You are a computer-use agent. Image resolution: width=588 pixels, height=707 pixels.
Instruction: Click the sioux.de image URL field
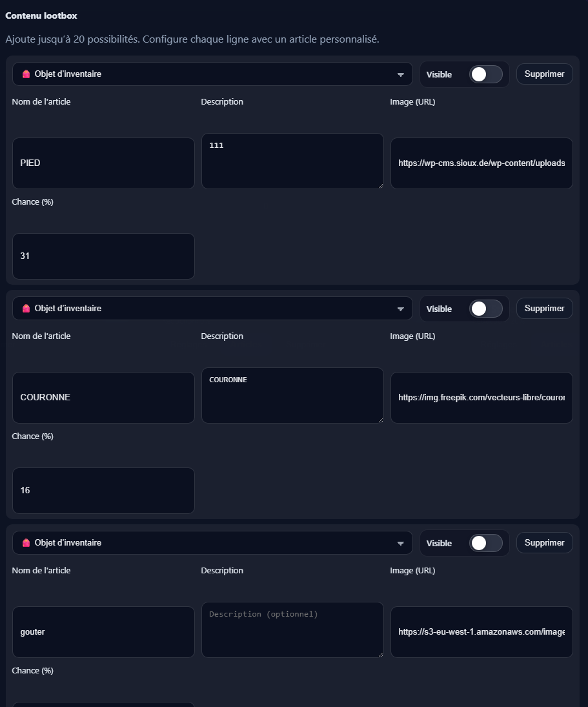[482, 163]
